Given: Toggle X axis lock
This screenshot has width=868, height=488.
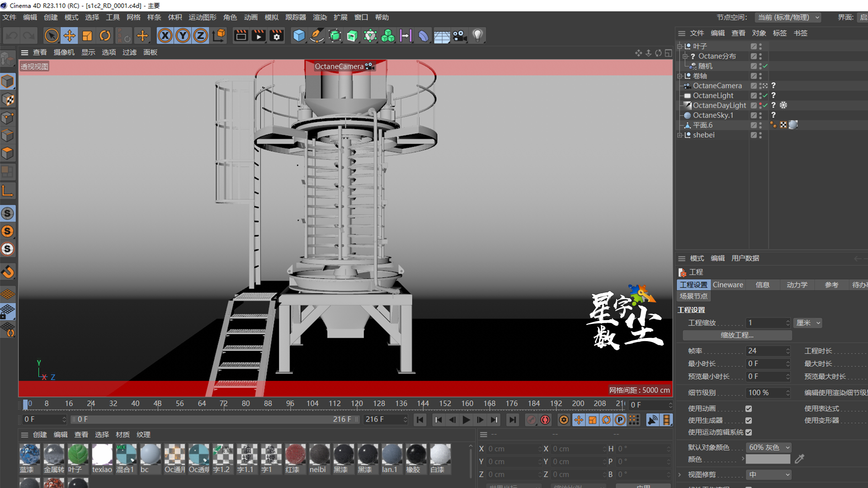Looking at the screenshot, I should click(165, 36).
